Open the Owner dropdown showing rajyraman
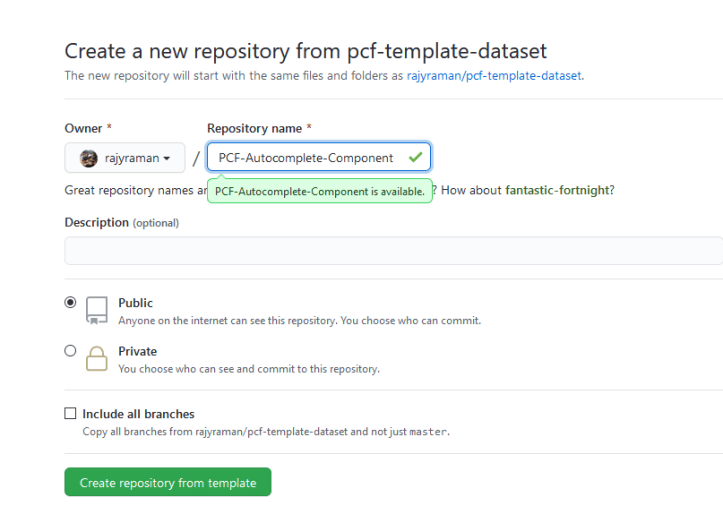 click(x=124, y=158)
